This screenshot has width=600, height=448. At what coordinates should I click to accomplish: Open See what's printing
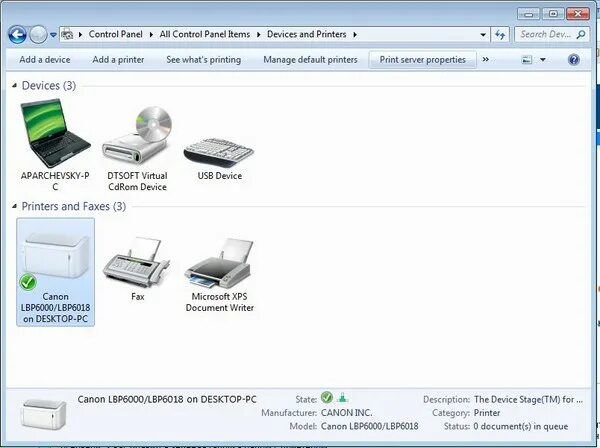point(204,60)
